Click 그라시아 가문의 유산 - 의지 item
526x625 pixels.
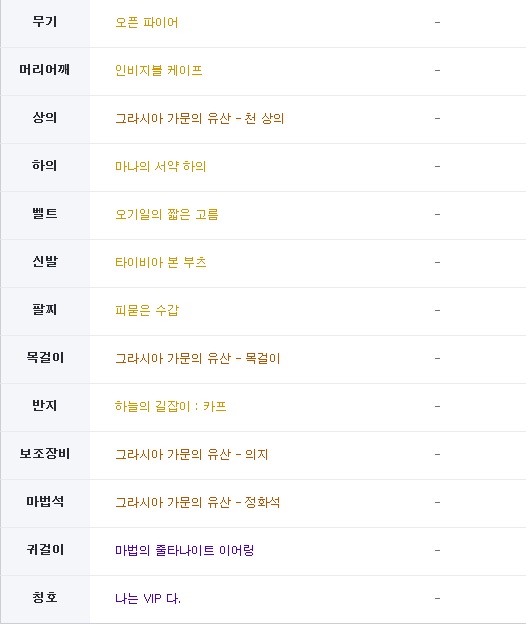191,454
